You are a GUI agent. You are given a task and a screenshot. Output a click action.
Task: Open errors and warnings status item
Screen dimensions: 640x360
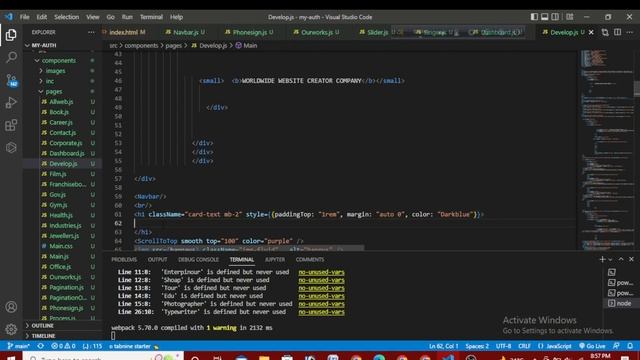point(63,346)
